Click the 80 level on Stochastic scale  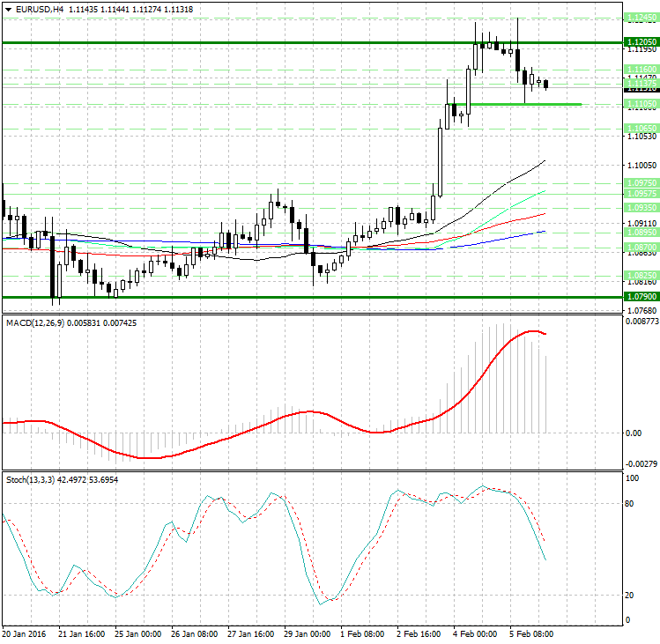click(x=631, y=504)
